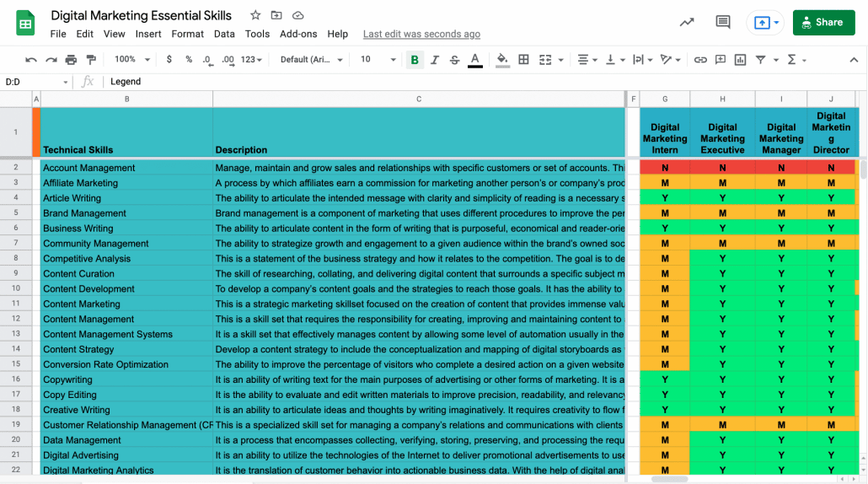The image size is (868, 484).
Task: Click the Undo icon
Action: (x=31, y=60)
